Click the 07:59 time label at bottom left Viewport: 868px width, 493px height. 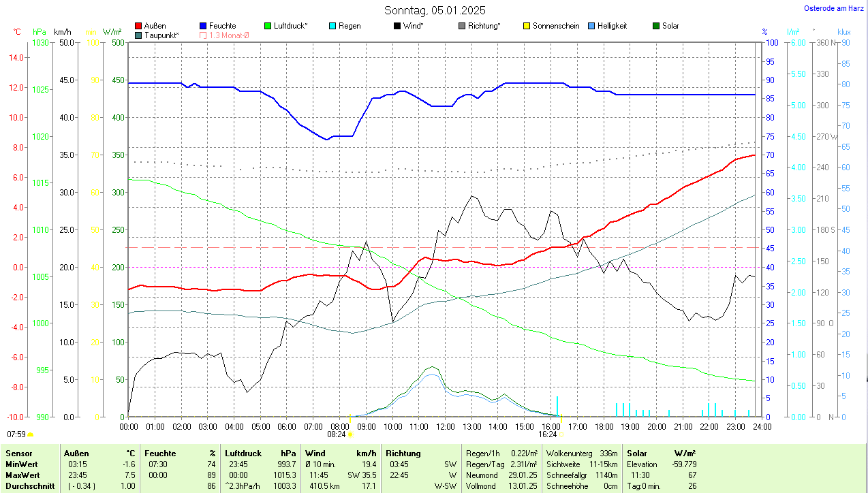[16, 434]
